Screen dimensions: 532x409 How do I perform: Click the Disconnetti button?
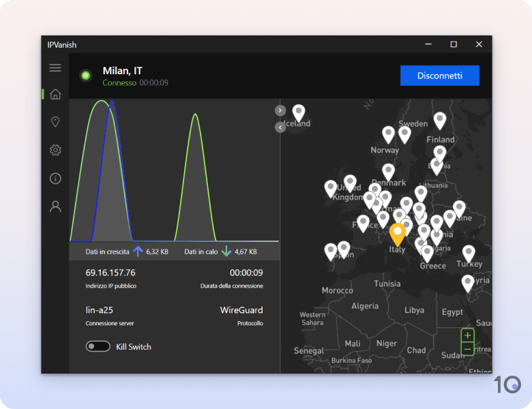[440, 75]
